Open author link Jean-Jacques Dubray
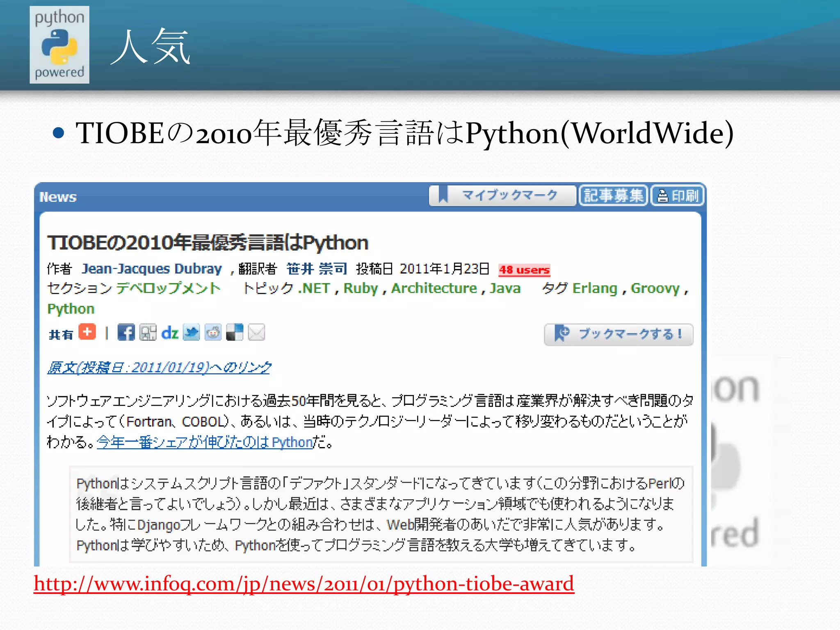 coord(152,269)
